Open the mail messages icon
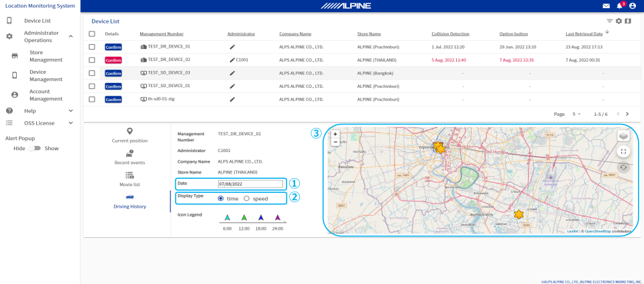 pyautogui.click(x=606, y=6)
